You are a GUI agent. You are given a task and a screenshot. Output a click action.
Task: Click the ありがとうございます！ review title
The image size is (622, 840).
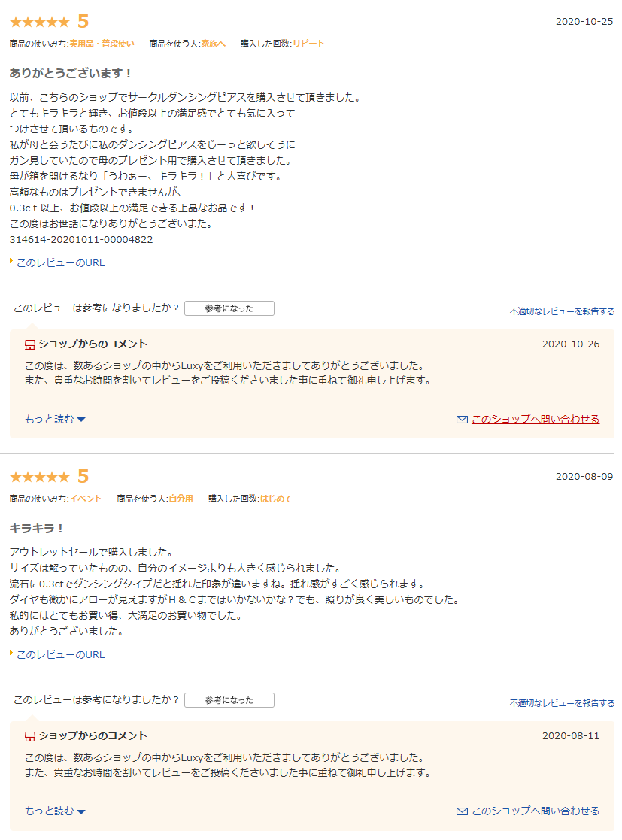coord(70,74)
